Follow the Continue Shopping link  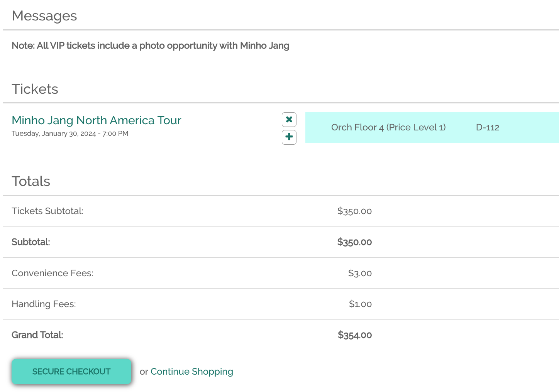pyautogui.click(x=191, y=372)
